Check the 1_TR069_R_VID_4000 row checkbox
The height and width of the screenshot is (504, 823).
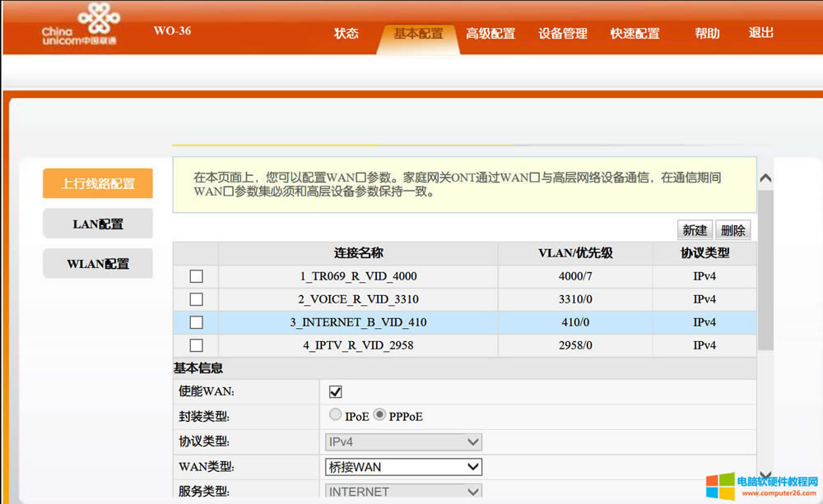pos(196,276)
